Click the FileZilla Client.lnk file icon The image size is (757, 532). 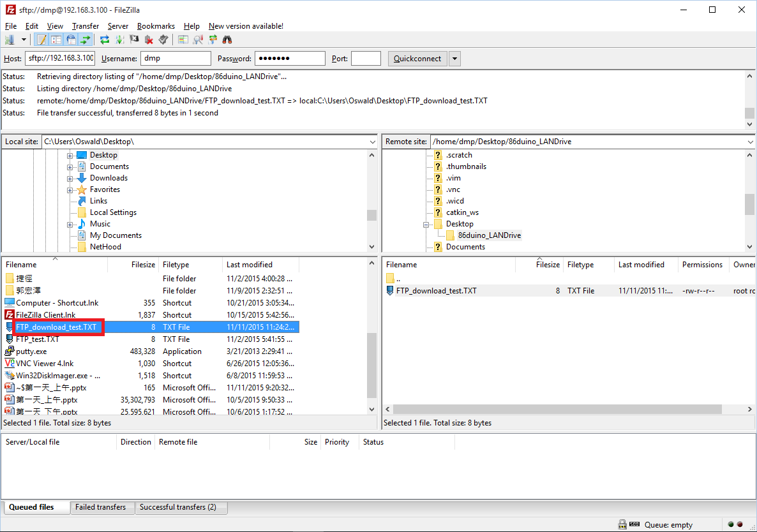click(9, 315)
